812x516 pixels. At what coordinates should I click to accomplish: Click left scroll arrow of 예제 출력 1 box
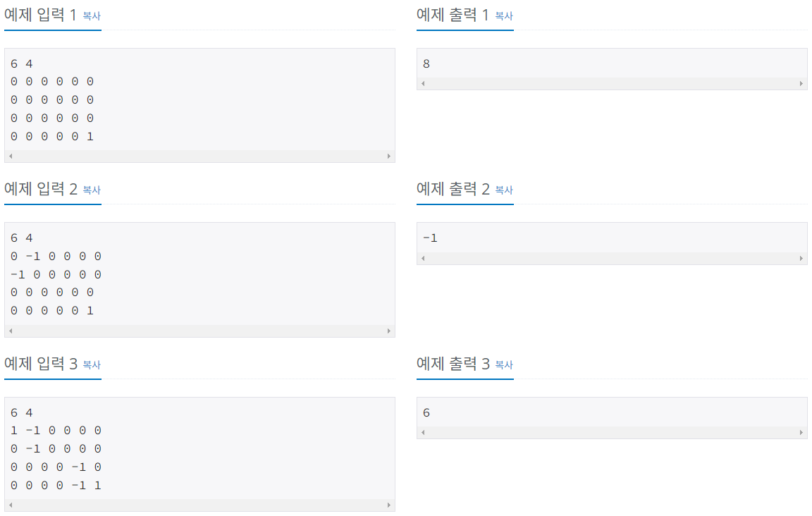coord(422,83)
